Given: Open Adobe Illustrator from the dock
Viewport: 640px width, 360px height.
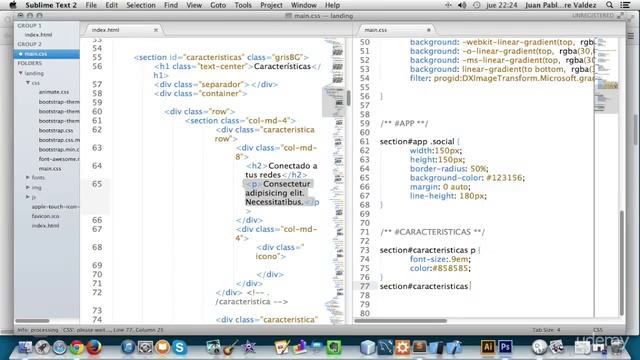Looking at the screenshot, I should pos(488,347).
